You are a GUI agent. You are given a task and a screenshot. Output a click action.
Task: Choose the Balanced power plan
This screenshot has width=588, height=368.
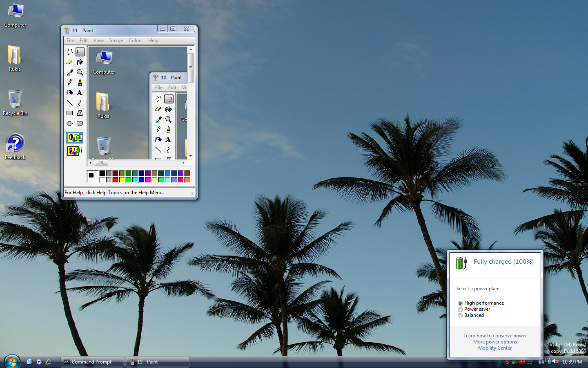(460, 316)
